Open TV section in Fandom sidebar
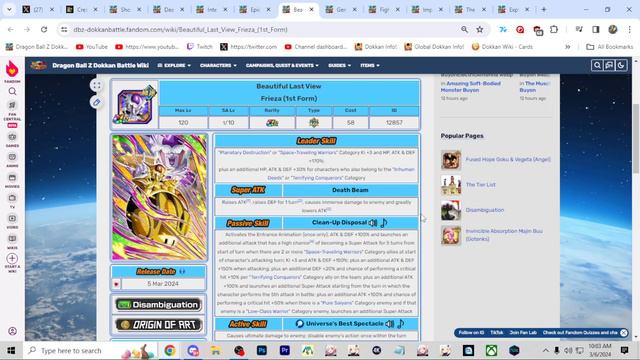The image size is (640, 360). 12,201
